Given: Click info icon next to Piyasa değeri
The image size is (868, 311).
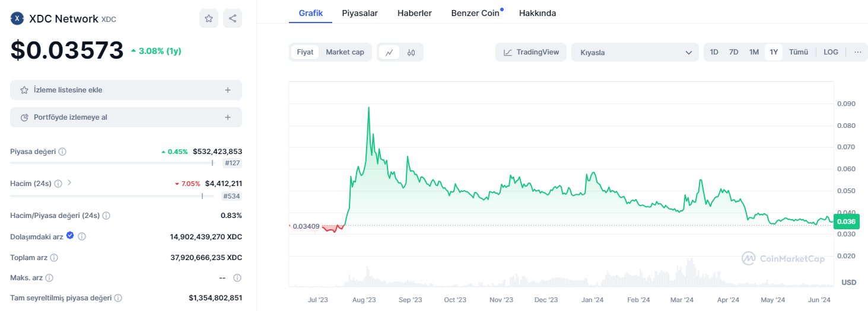Looking at the screenshot, I should pos(62,152).
